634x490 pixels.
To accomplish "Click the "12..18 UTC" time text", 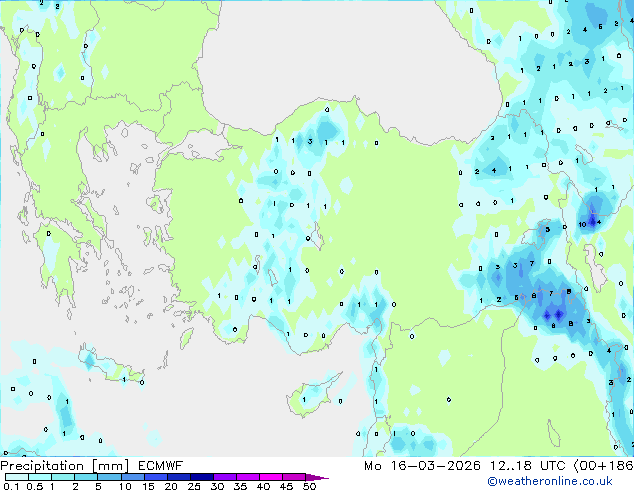I will [527, 466].
